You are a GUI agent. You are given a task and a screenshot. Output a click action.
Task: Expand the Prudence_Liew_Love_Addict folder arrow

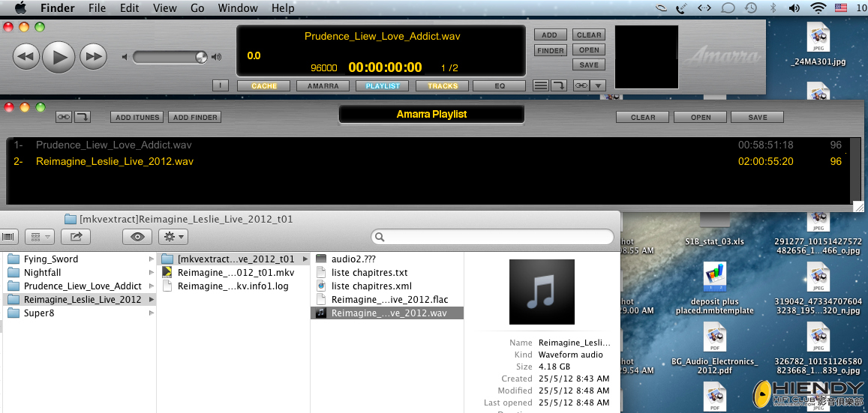click(x=151, y=286)
